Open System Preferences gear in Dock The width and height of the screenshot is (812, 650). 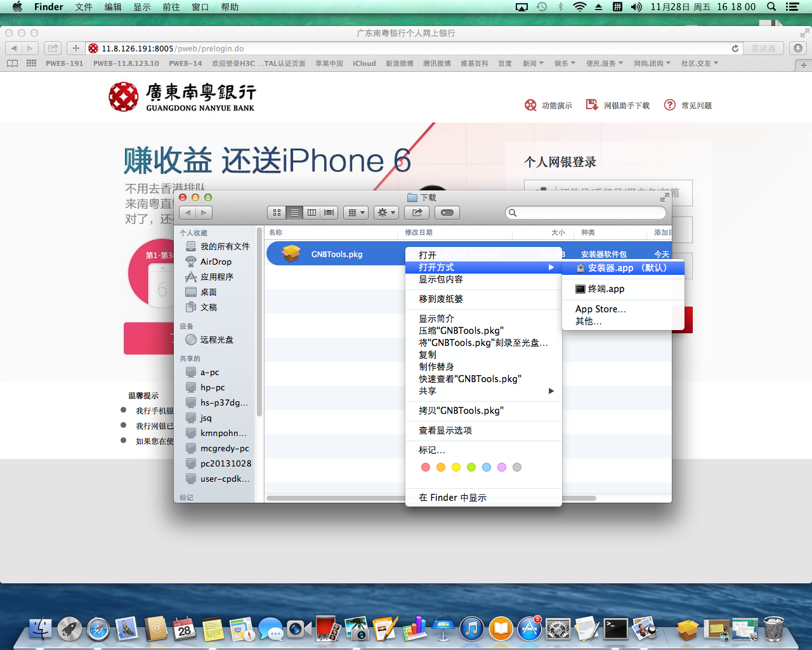point(558,629)
